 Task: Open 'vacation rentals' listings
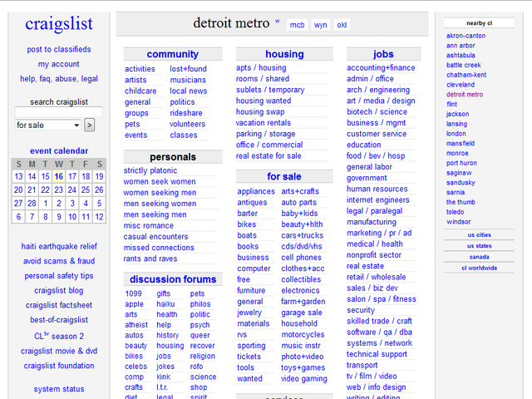point(264,123)
